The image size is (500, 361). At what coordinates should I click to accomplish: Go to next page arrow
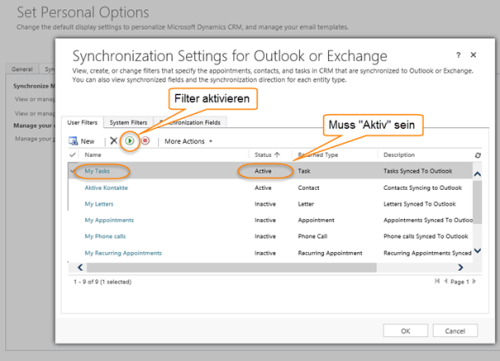coord(474,281)
